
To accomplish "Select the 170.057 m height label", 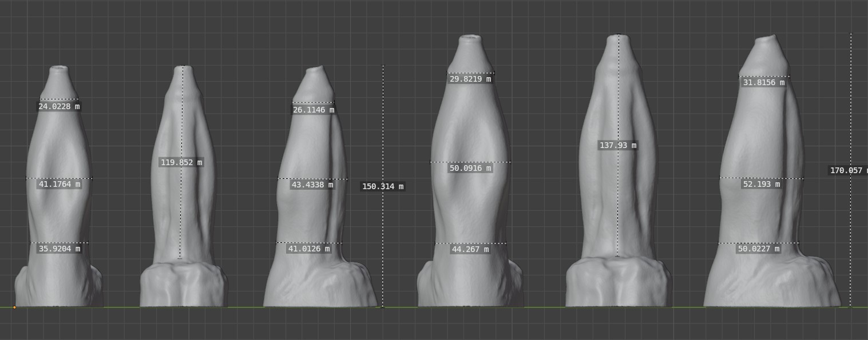I will pos(849,171).
